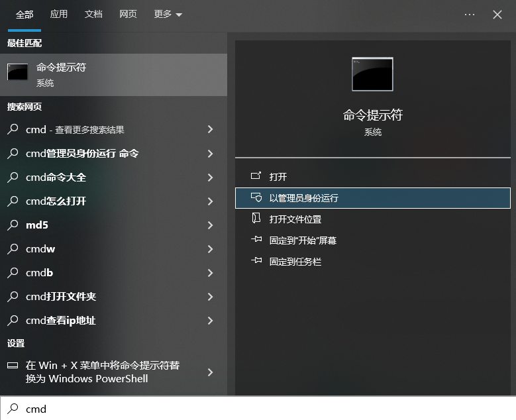
Task: Click search icon beside cmdw
Action: tap(13, 248)
